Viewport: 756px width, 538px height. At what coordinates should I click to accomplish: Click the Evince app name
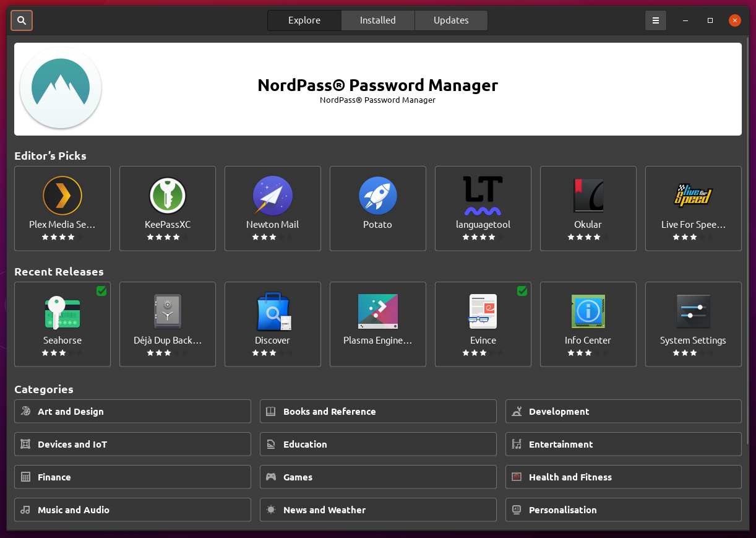(483, 341)
